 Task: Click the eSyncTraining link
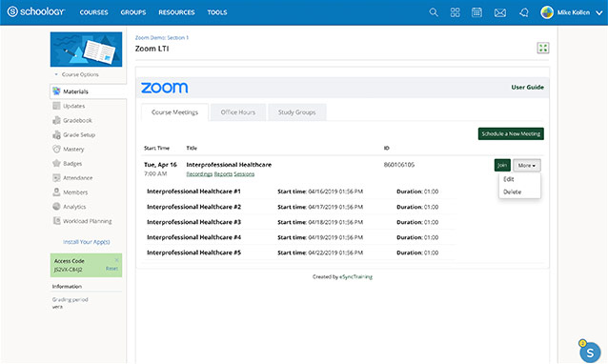(x=356, y=276)
